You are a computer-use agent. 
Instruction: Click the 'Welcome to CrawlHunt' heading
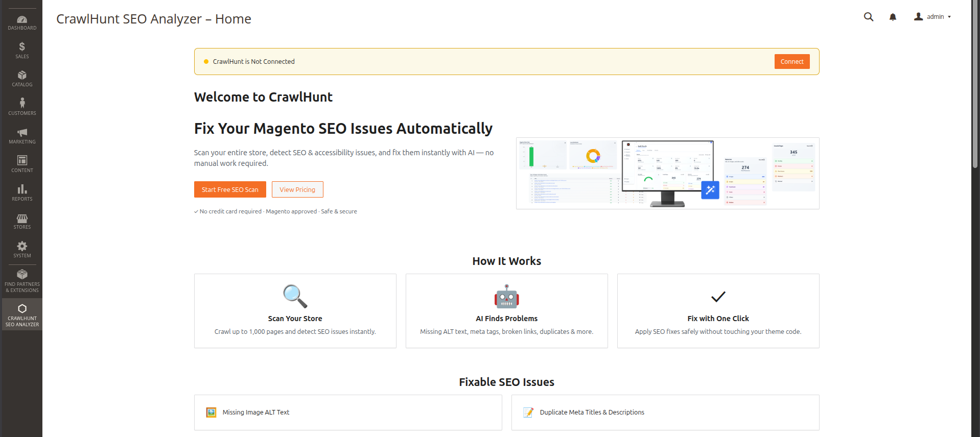click(263, 97)
